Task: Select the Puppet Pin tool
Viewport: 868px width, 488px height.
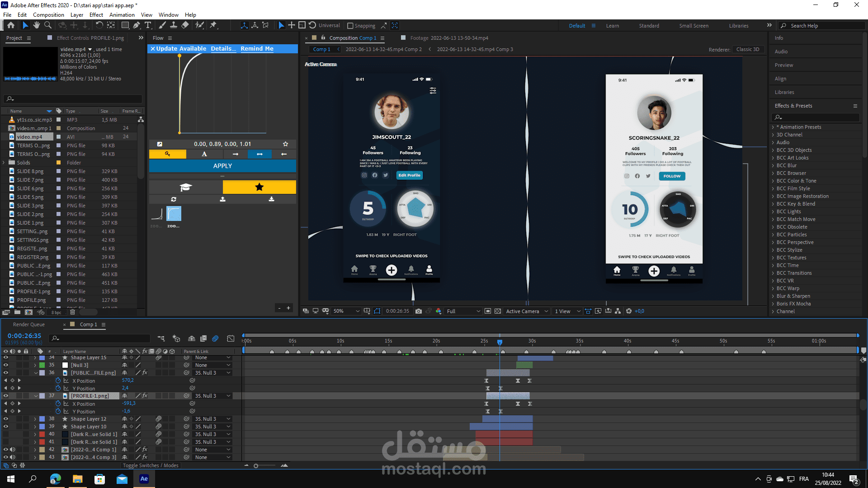Action: click(x=213, y=25)
